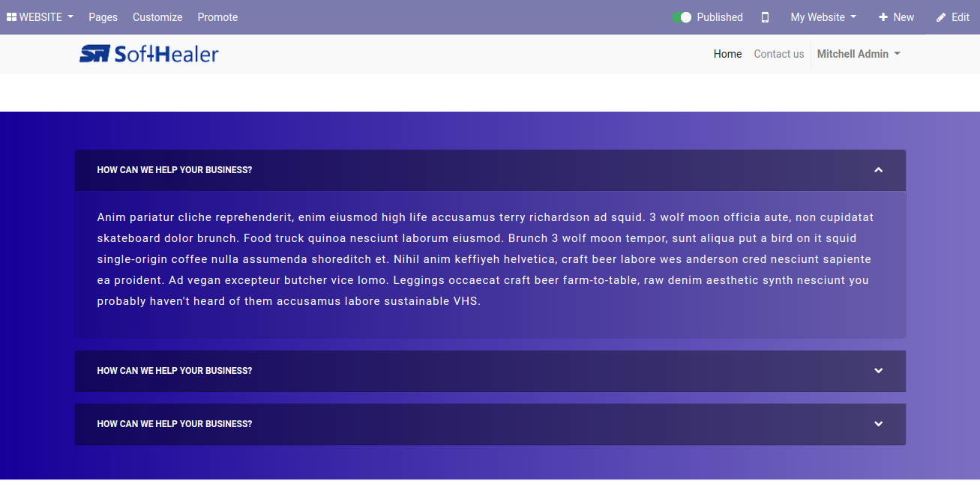Image resolution: width=980 pixels, height=481 pixels.
Task: Open the Customize menu
Action: 157,17
